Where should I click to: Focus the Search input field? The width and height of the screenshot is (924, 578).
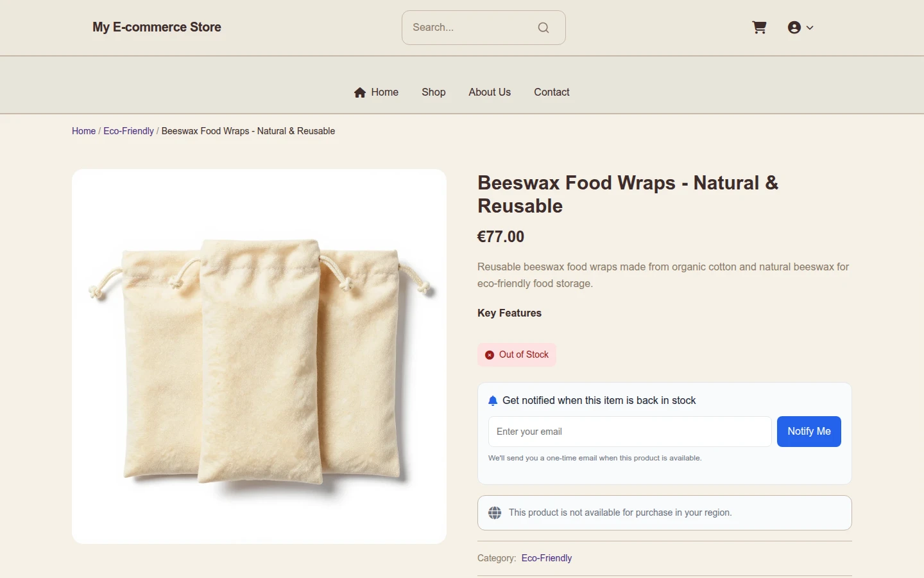pyautogui.click(x=484, y=28)
